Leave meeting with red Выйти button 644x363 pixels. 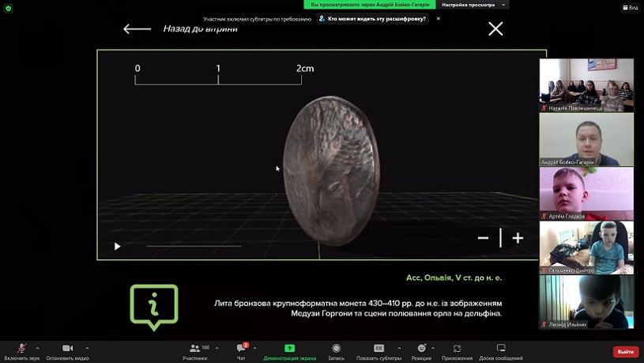[625, 351]
